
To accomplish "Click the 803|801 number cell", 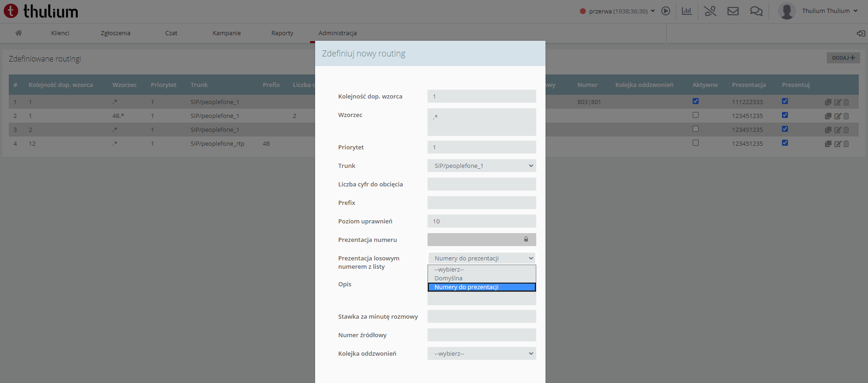I will click(x=589, y=102).
